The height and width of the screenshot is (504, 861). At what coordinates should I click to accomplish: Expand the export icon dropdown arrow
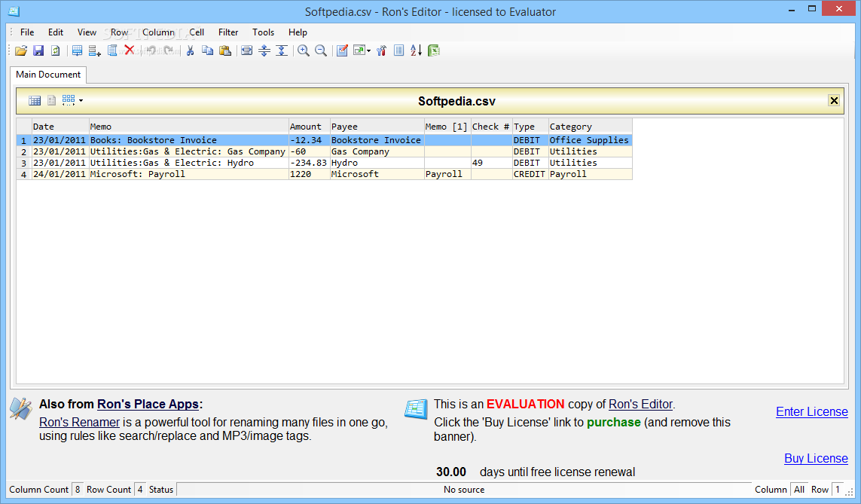[368, 50]
